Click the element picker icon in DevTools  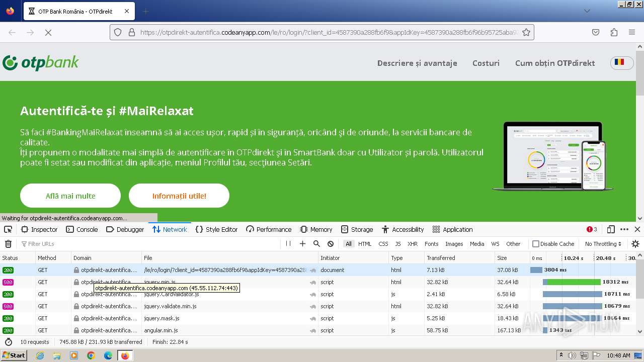[x=8, y=229]
